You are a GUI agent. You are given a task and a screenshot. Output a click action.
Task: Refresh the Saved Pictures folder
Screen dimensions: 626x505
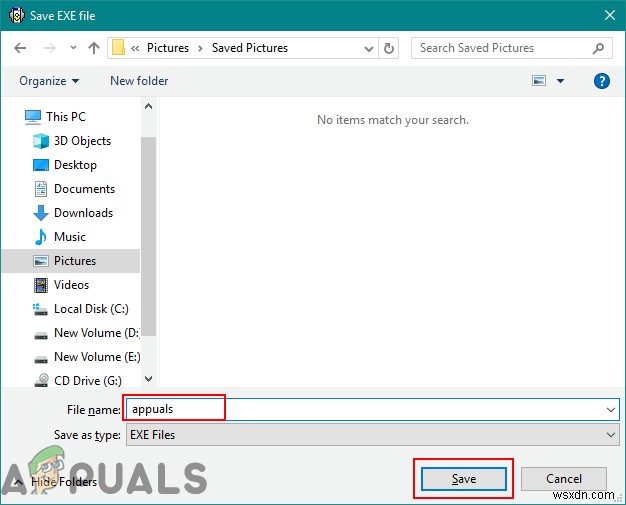pyautogui.click(x=388, y=48)
